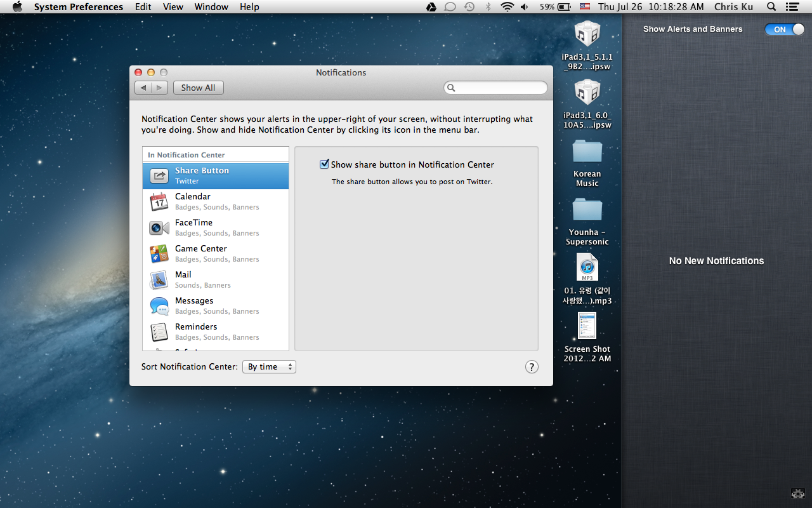
Task: Select the iPad3,1_6.0 ipsw file icon
Action: click(x=587, y=93)
